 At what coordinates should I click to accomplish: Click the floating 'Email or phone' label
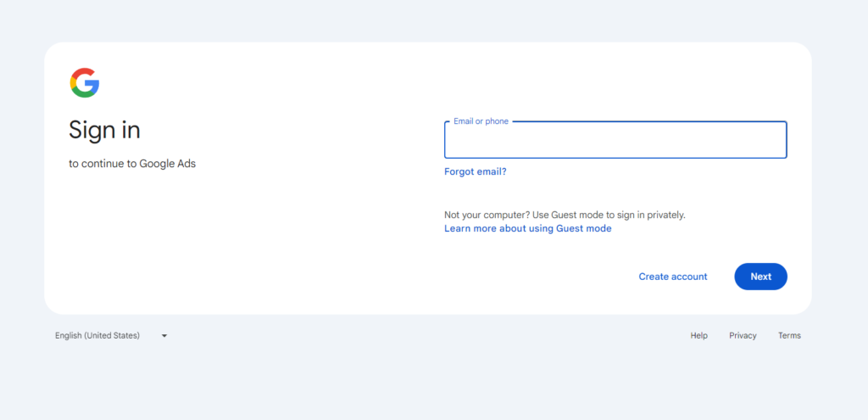[x=481, y=121]
